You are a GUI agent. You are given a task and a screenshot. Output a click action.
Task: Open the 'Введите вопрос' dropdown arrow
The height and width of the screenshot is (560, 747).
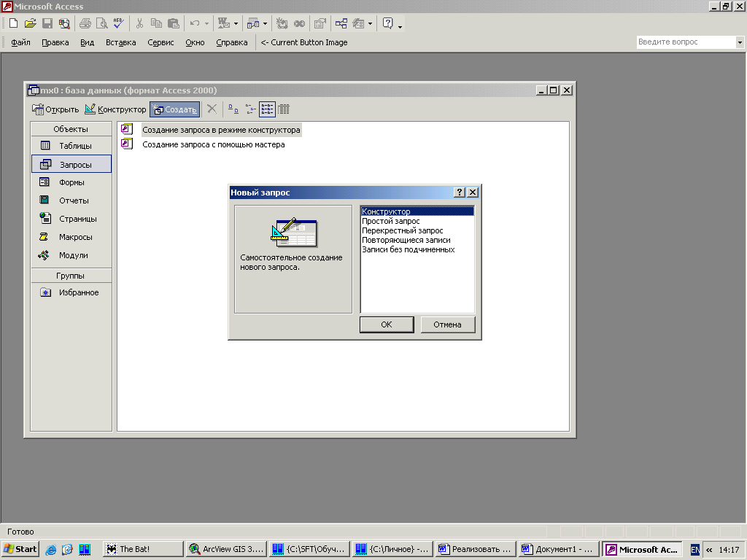(x=740, y=42)
